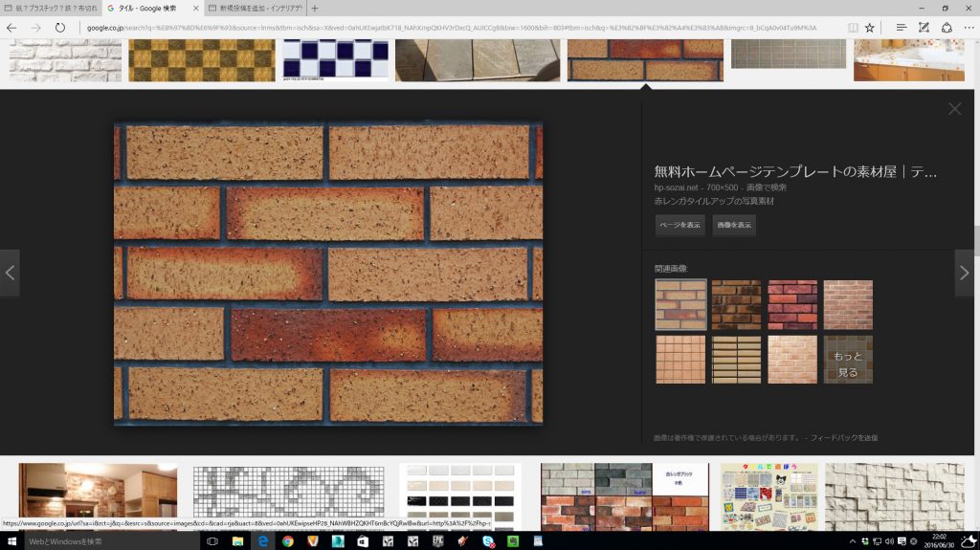Viewport: 980px width, 550px height.
Task: Open the Web Note pen icon
Action: point(924,28)
